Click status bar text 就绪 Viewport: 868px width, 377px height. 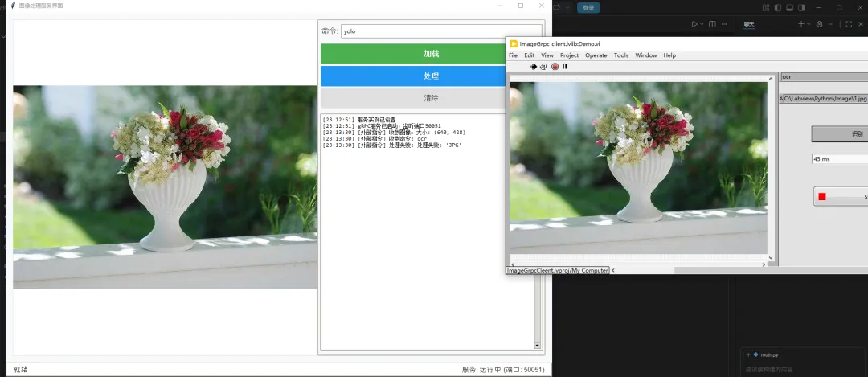21,370
